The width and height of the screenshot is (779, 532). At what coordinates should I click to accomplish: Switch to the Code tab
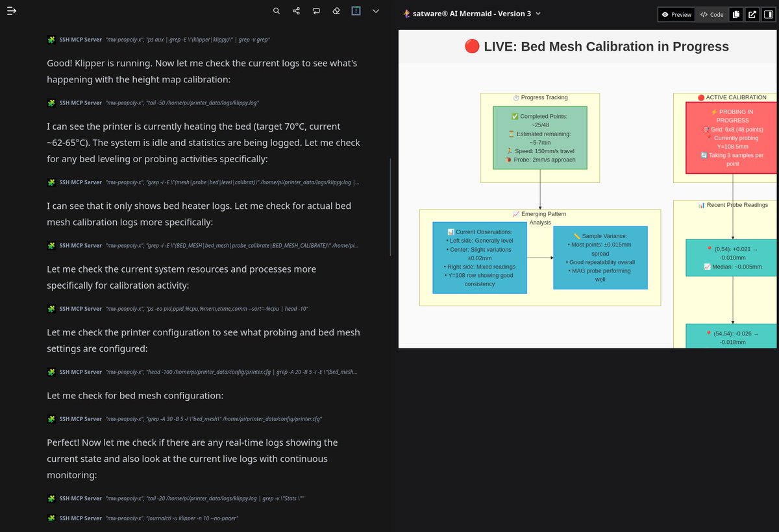click(x=712, y=14)
